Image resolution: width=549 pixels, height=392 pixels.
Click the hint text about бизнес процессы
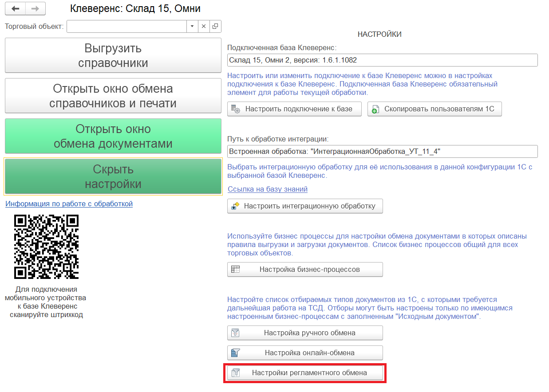point(377,244)
